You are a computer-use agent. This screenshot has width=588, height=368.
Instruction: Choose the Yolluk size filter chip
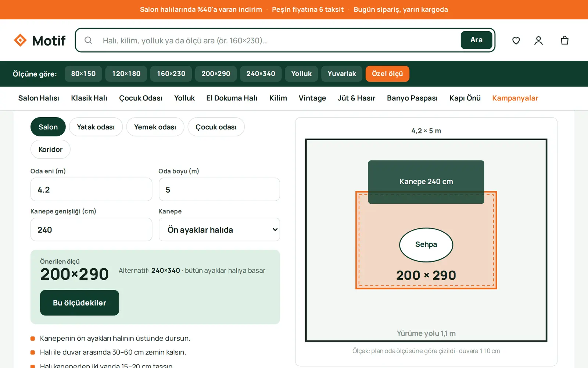coord(302,74)
